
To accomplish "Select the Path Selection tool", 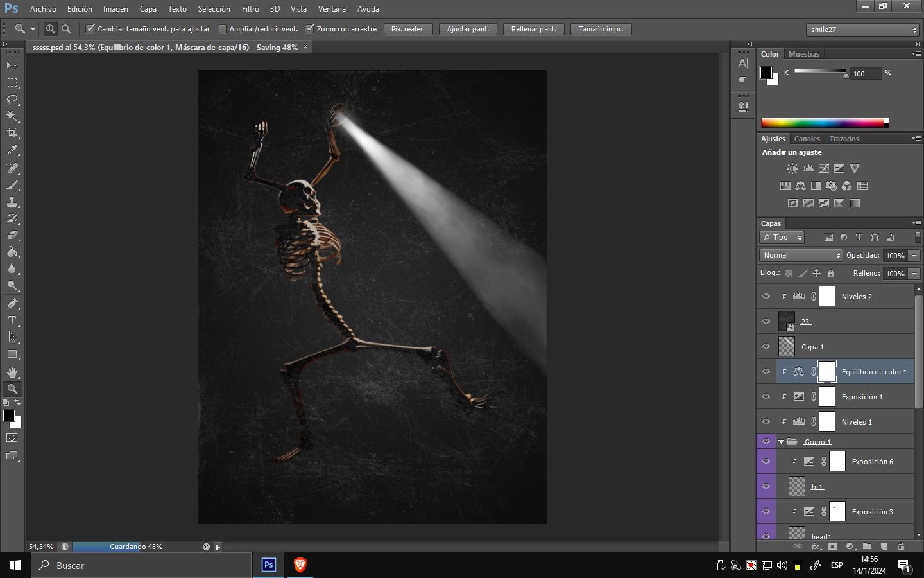I will 12,337.
